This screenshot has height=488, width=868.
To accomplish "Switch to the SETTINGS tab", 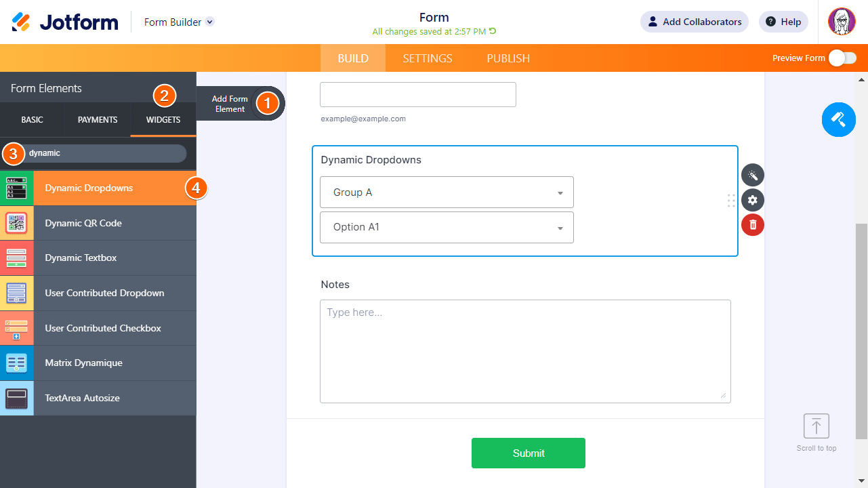I will point(428,58).
